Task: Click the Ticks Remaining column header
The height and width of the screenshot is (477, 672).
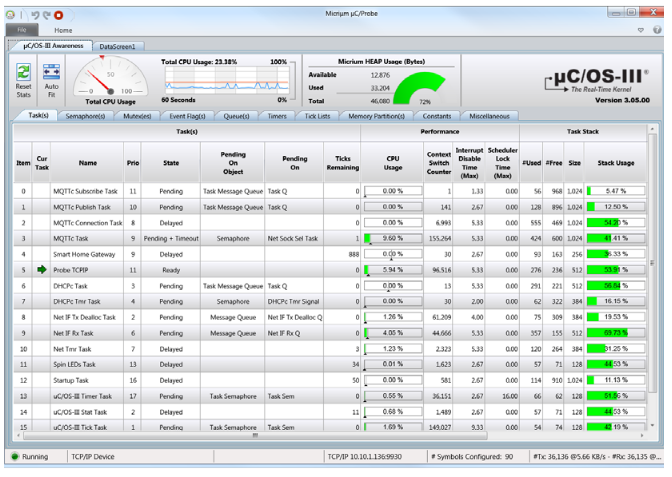Action: point(342,163)
